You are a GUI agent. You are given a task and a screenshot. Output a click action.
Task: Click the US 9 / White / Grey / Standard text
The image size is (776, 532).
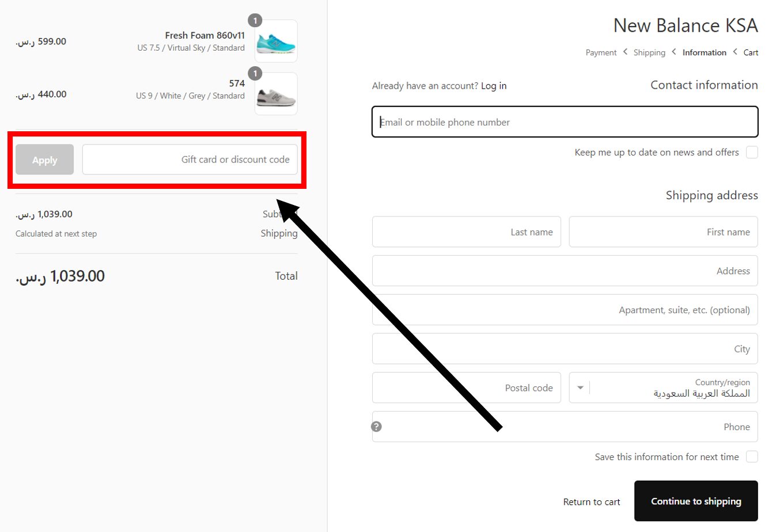pyautogui.click(x=190, y=96)
